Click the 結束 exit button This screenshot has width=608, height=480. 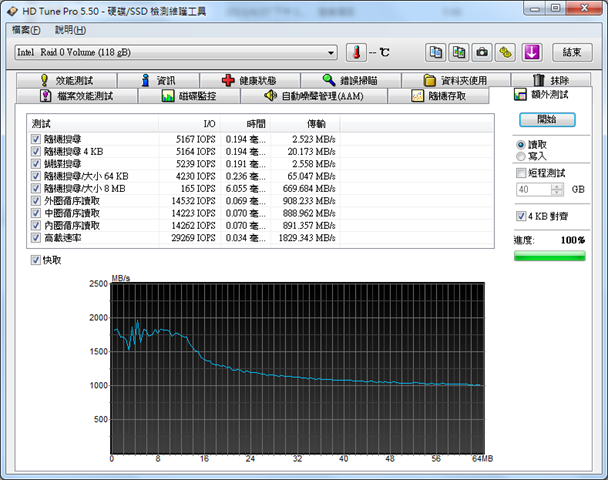point(571,52)
